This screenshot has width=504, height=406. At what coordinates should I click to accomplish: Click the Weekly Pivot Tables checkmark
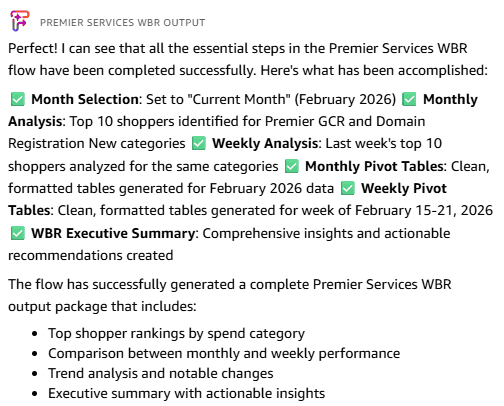click(x=348, y=188)
